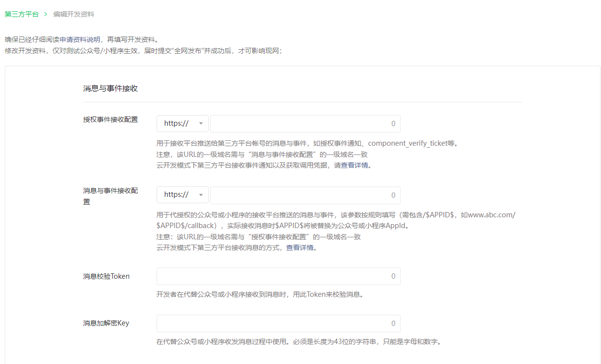
Task: Click the 消息与事件接收 section heading
Action: pyautogui.click(x=110, y=89)
